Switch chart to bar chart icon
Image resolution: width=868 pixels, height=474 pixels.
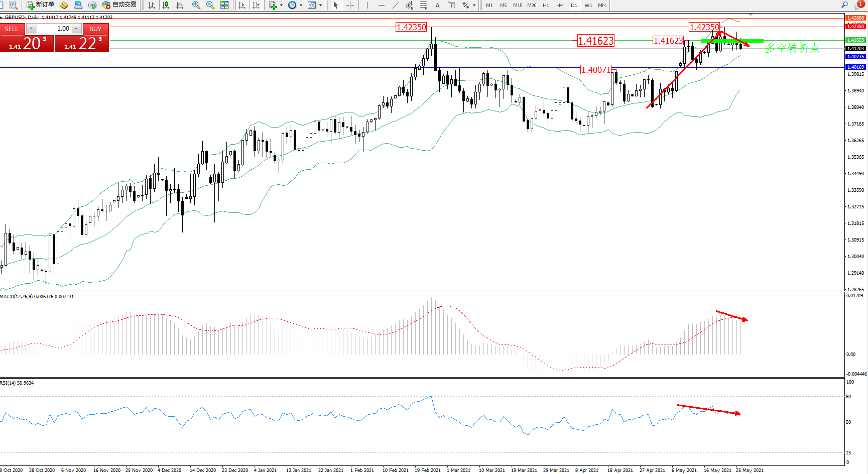152,5
